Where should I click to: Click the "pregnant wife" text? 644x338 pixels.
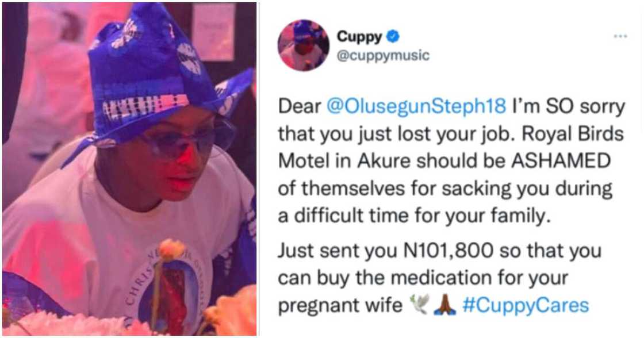[x=340, y=306]
